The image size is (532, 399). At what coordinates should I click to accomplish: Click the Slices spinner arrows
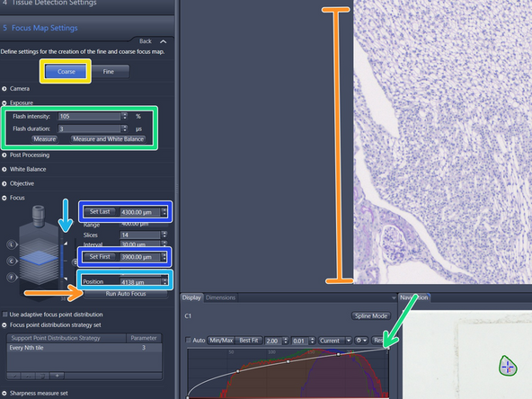[164, 235]
